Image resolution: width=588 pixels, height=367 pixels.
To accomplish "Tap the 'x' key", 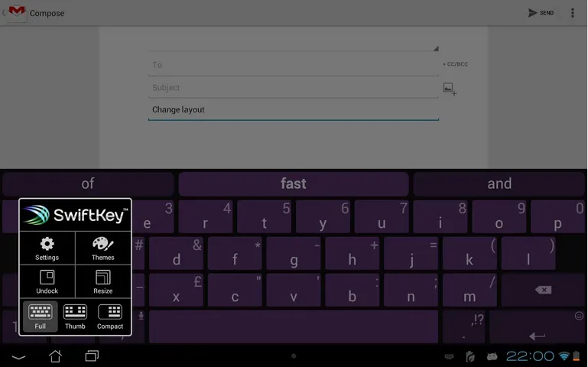I will pos(177,290).
